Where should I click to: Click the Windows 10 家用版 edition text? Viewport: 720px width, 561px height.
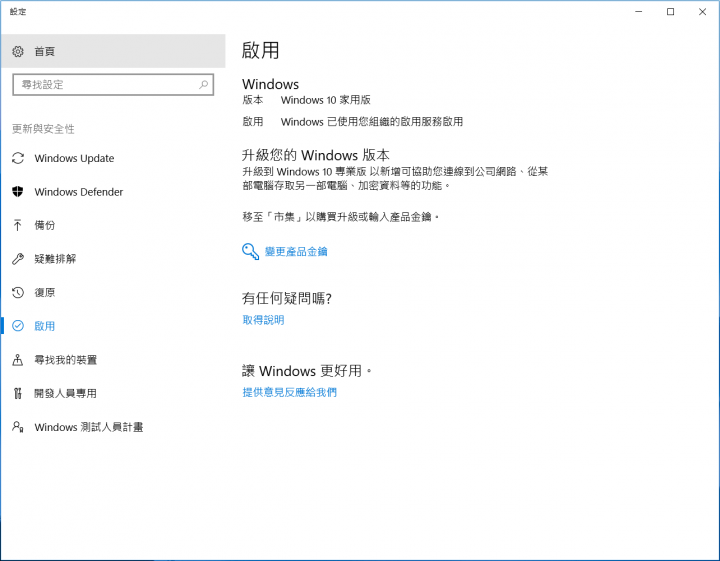click(326, 100)
